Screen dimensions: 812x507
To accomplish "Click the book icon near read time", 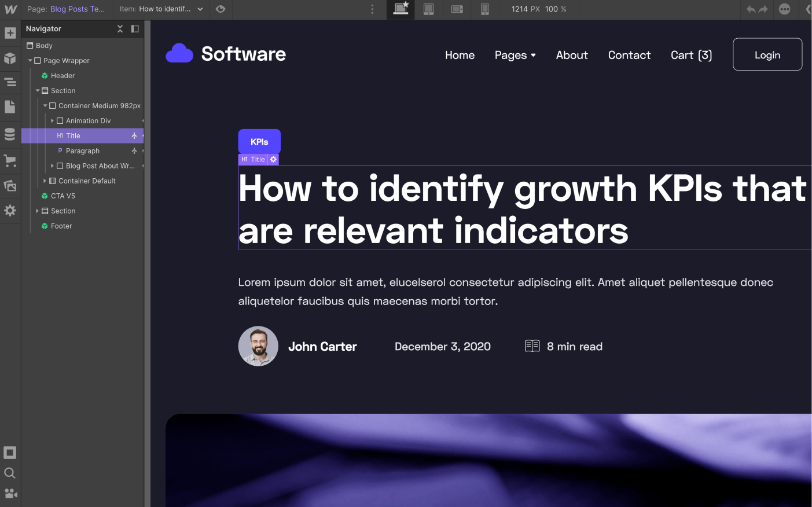I will [x=532, y=346].
